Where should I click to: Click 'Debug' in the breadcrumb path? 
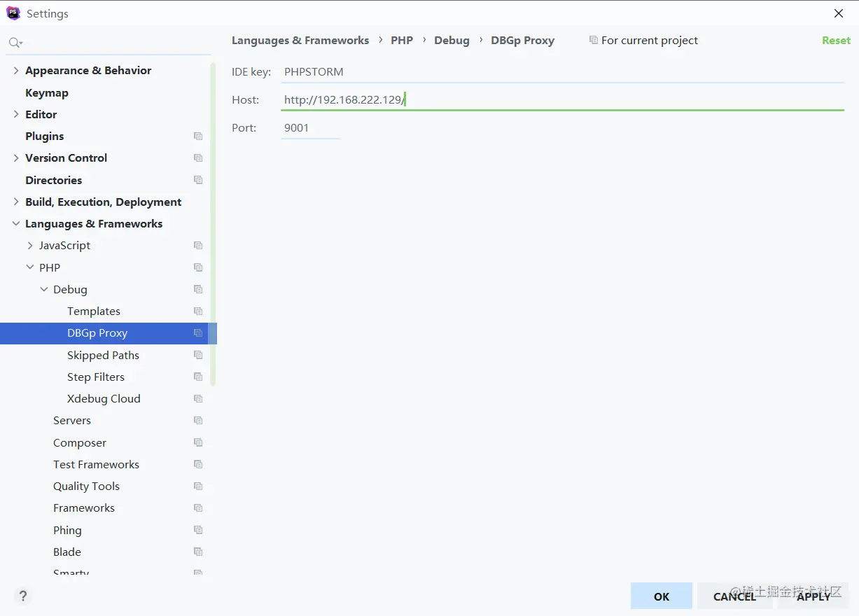[452, 41]
